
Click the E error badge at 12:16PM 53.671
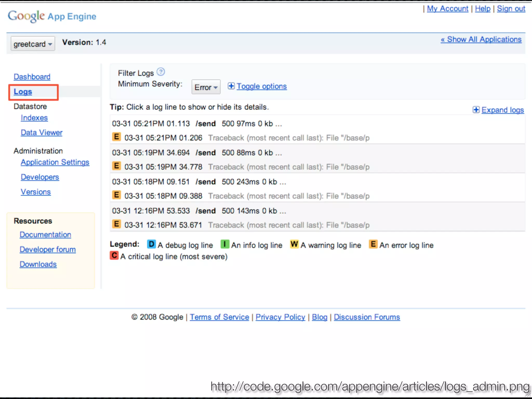116,224
